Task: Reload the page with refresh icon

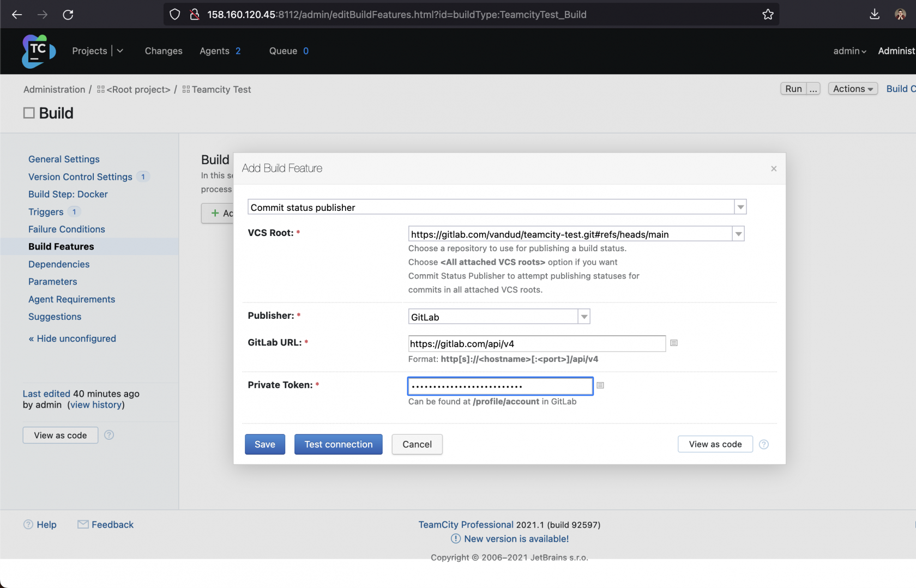Action: pos(68,15)
